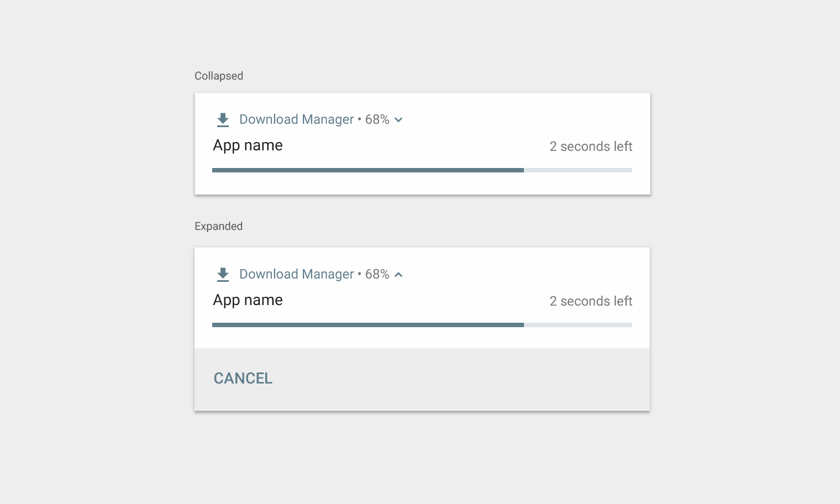Select App name in collapsed notification
840x504 pixels.
tap(248, 145)
